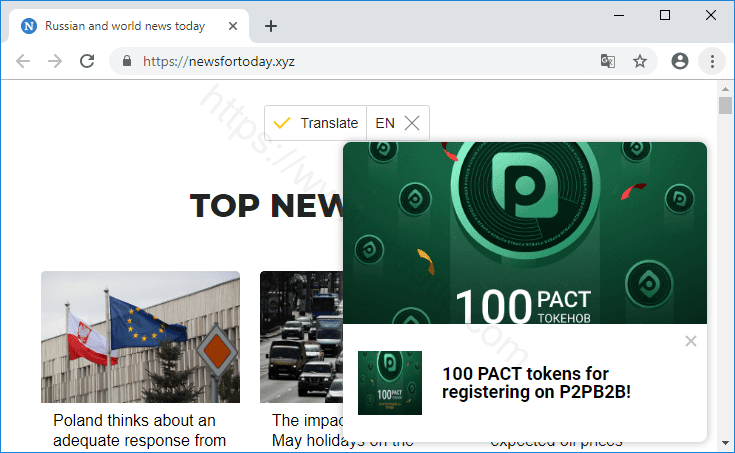Open a new tab with plus button

pyautogui.click(x=270, y=26)
